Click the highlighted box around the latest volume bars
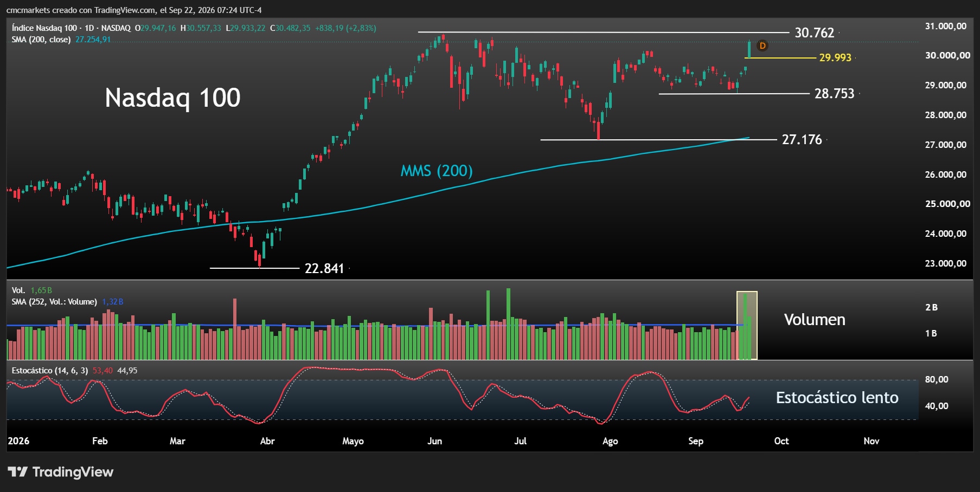980x492 pixels. point(747,326)
